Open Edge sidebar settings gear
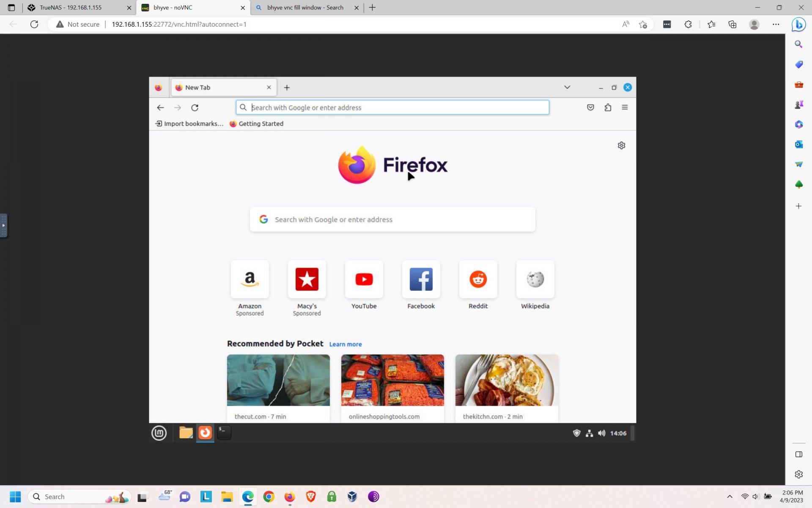812x508 pixels. click(x=798, y=474)
